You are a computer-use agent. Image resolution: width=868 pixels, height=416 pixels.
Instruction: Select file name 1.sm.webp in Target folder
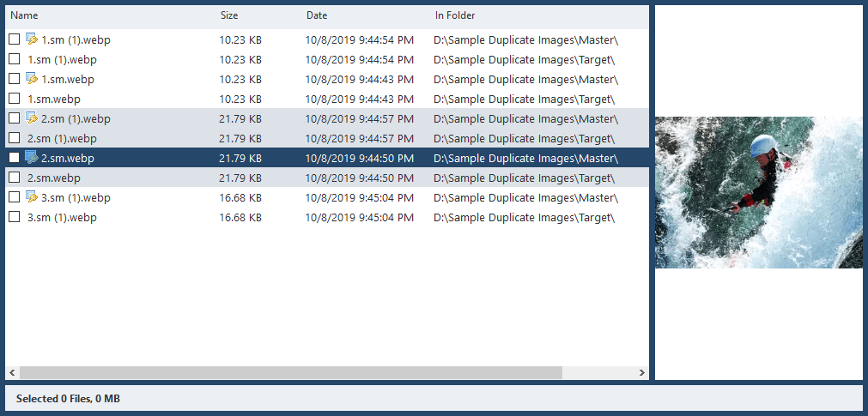coord(54,99)
